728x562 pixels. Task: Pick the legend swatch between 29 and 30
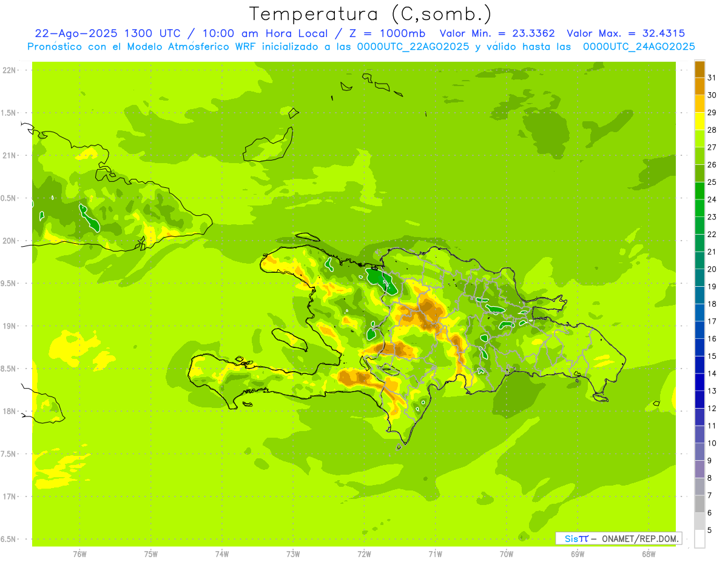pyautogui.click(x=699, y=104)
